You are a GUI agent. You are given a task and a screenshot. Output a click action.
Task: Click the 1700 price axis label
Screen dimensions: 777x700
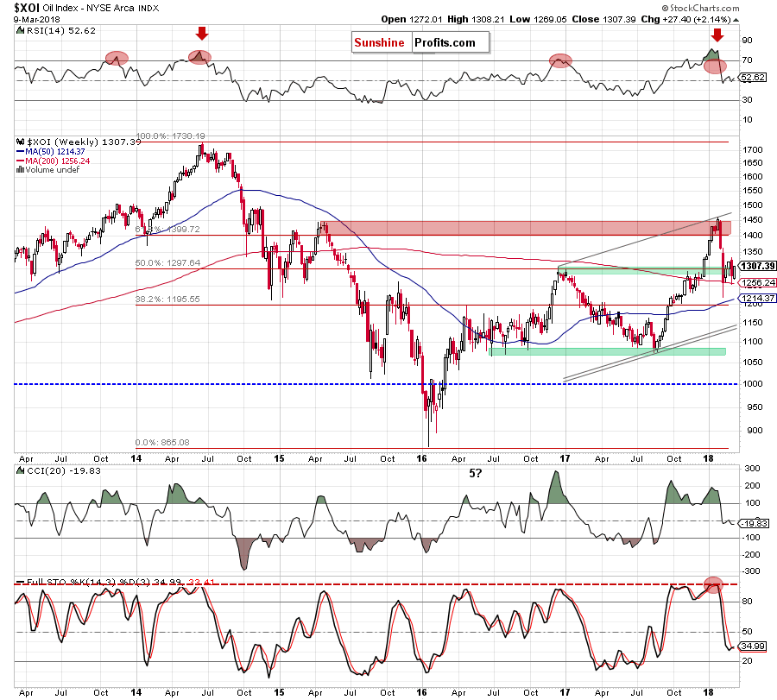(x=753, y=149)
